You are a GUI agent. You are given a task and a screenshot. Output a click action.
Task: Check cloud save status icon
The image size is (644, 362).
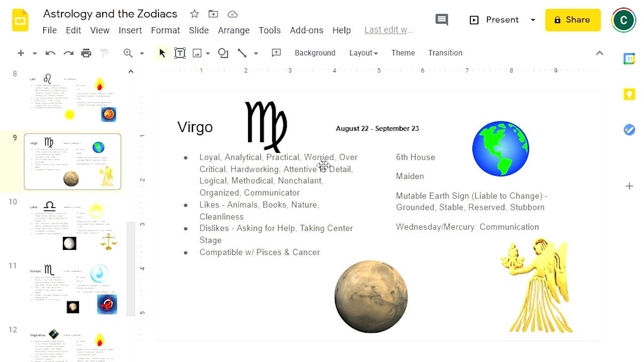coord(232,14)
